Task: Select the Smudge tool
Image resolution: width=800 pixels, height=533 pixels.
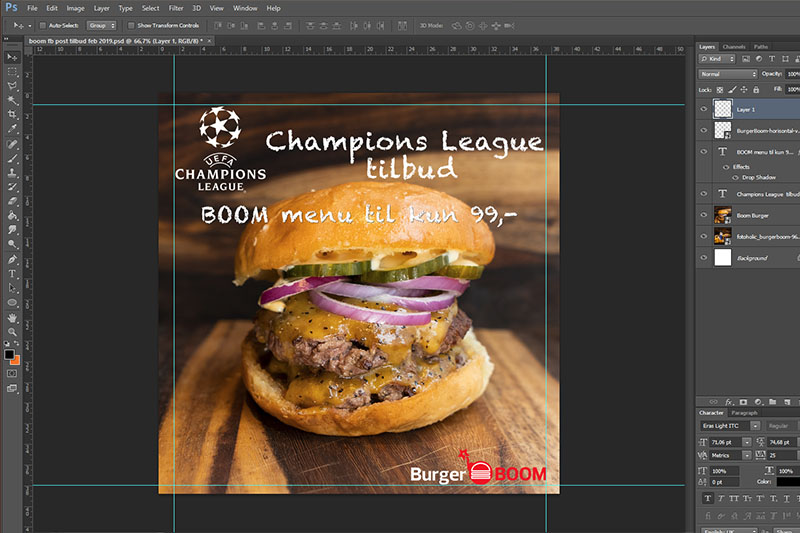Action: pyautogui.click(x=12, y=230)
